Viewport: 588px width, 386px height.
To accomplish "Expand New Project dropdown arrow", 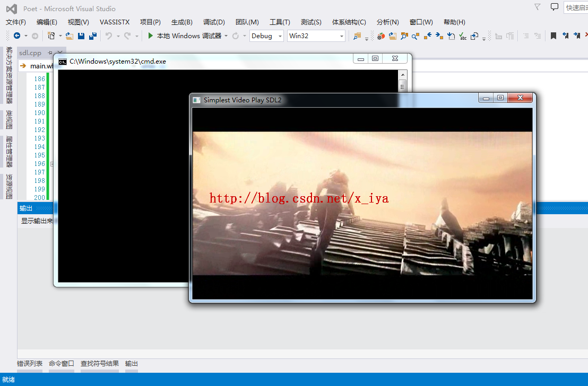I will click(60, 36).
